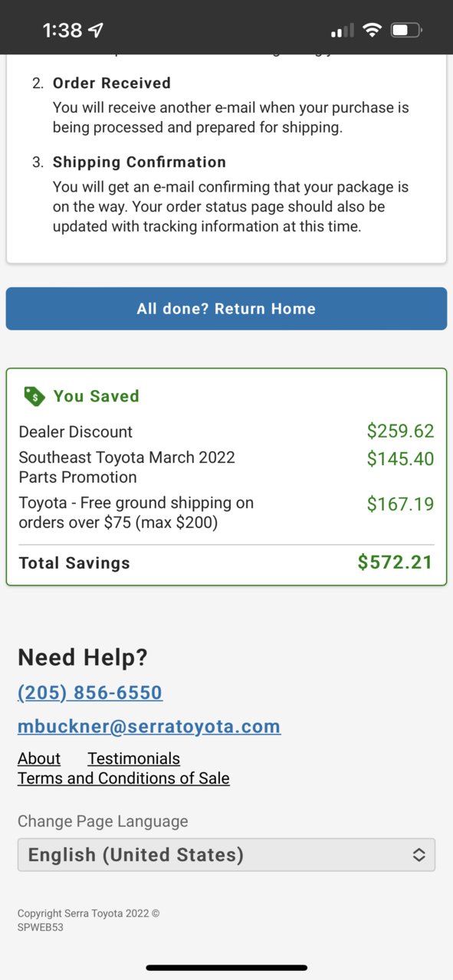The height and width of the screenshot is (980, 453).
Task: Open the Testimonials link
Action: click(x=133, y=759)
